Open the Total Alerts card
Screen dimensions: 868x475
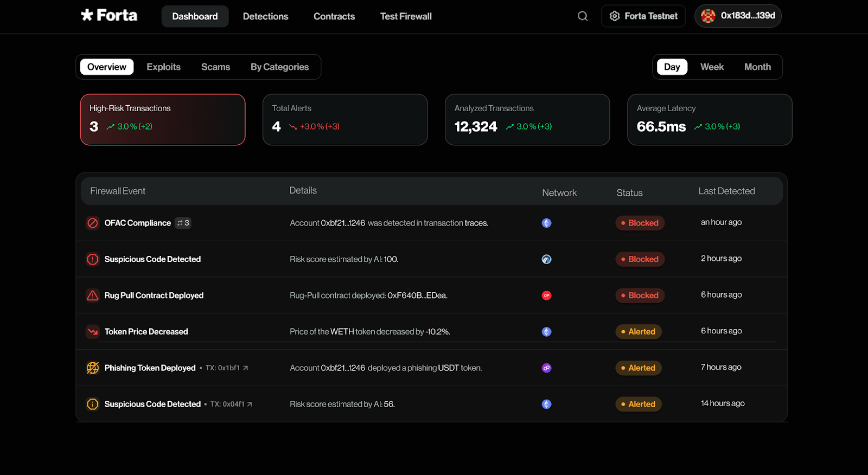[345, 120]
